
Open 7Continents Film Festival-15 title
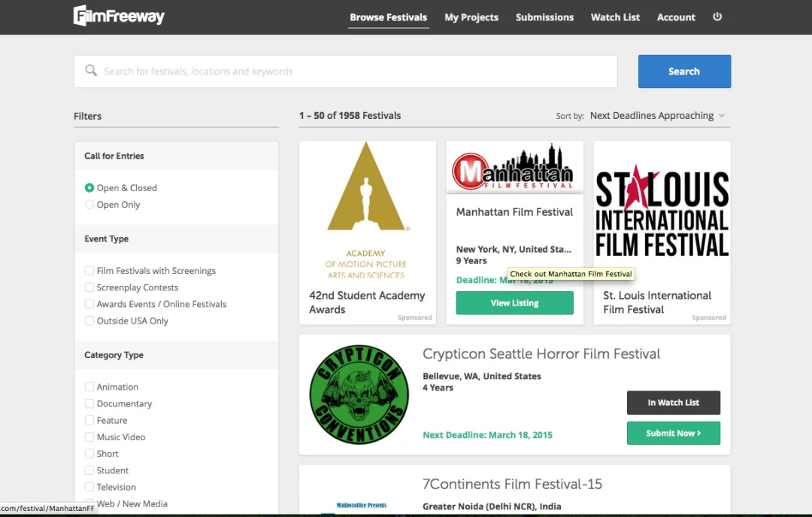[x=512, y=484]
